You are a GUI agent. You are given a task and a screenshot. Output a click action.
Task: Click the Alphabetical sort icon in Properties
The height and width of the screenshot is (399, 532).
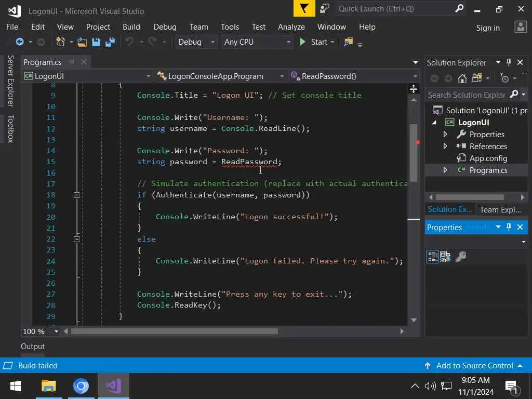445,257
